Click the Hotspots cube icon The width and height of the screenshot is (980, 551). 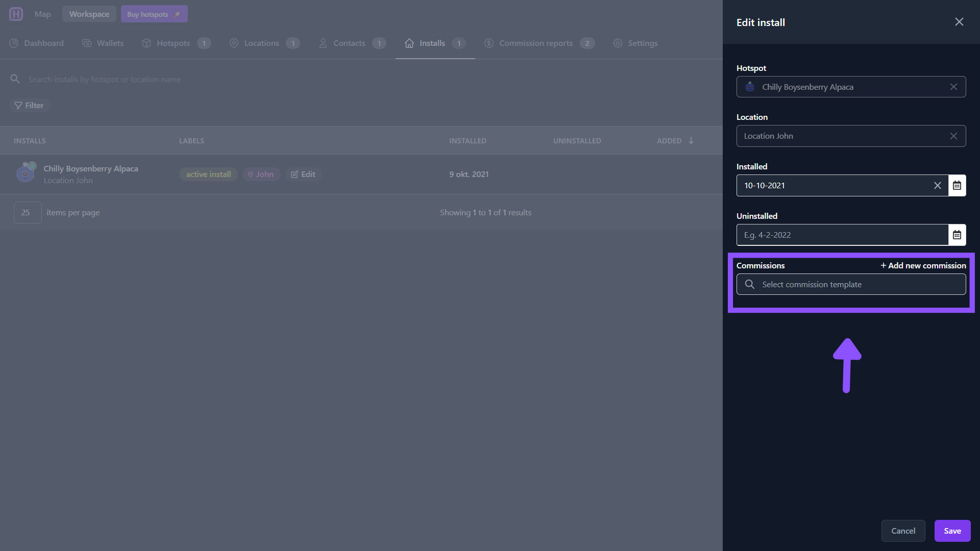[146, 43]
